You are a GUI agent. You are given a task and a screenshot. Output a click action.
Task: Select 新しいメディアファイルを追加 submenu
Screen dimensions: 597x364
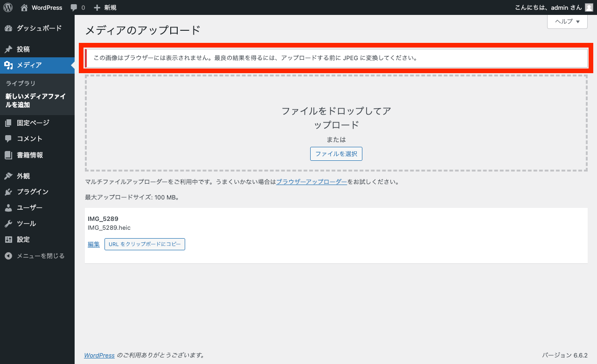click(35, 101)
